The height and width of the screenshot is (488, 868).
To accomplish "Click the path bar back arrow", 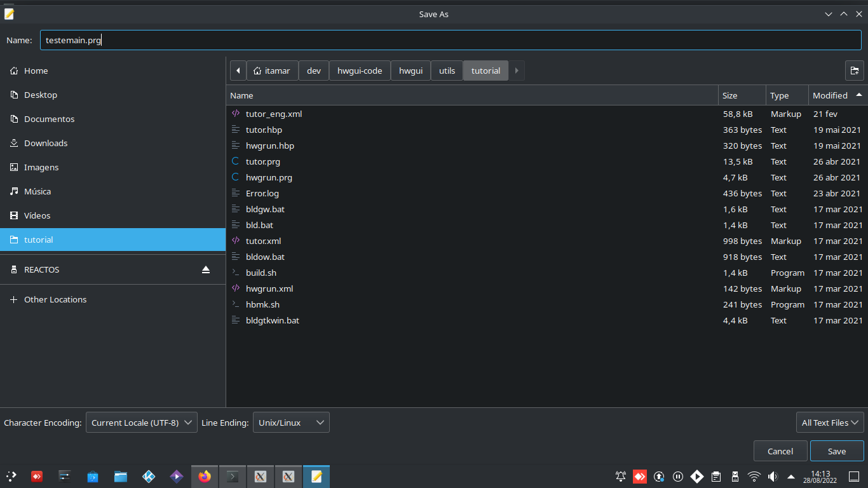I will point(238,71).
